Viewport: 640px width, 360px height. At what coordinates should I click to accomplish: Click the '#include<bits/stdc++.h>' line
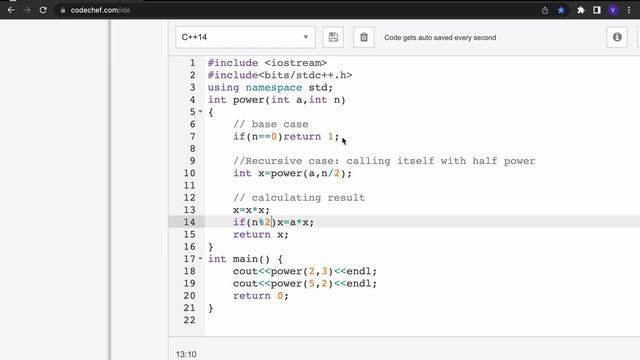(x=280, y=75)
